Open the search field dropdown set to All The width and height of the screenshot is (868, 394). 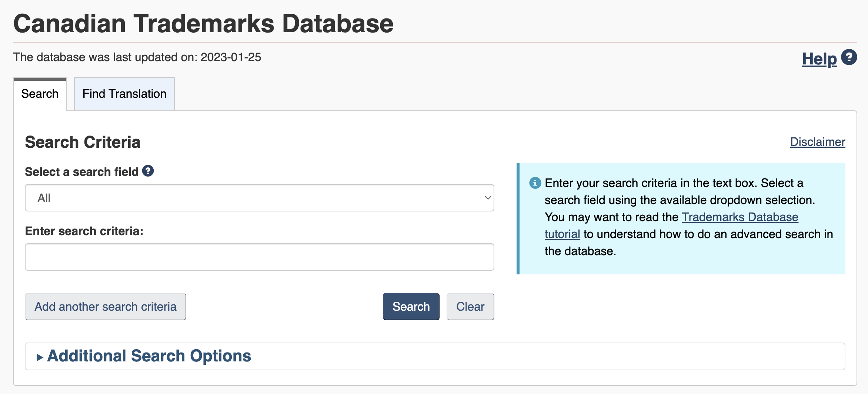(260, 198)
